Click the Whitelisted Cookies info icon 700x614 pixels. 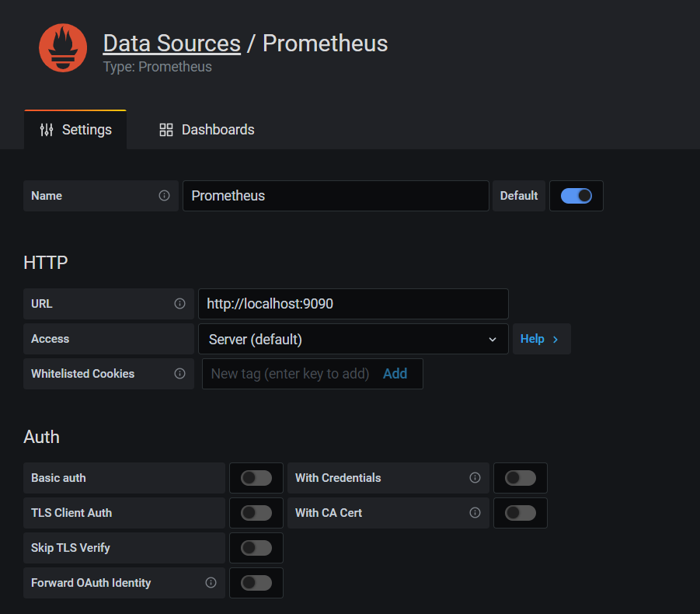179,374
